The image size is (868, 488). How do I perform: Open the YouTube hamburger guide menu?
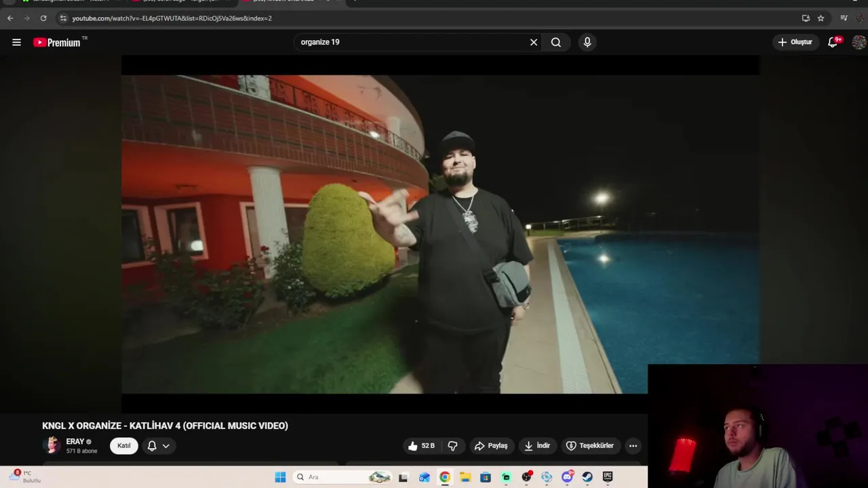click(x=16, y=42)
